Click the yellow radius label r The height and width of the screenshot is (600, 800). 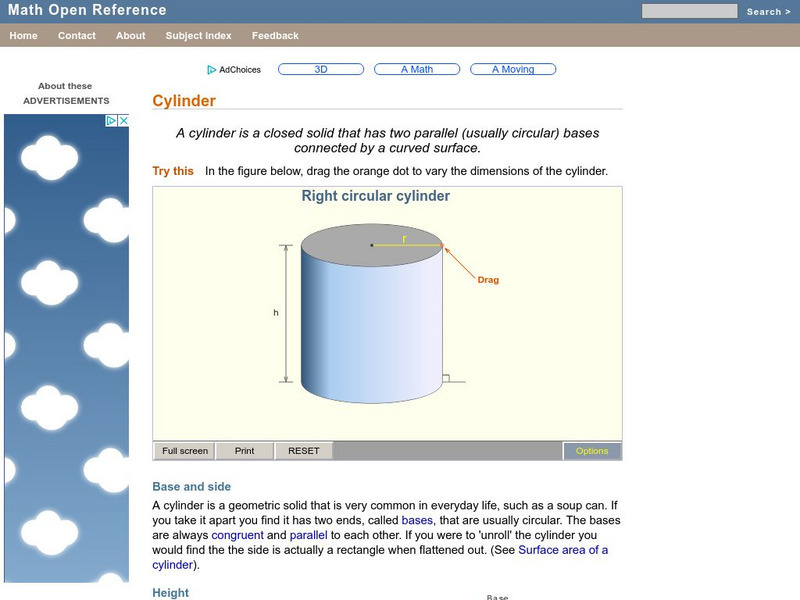(404, 238)
